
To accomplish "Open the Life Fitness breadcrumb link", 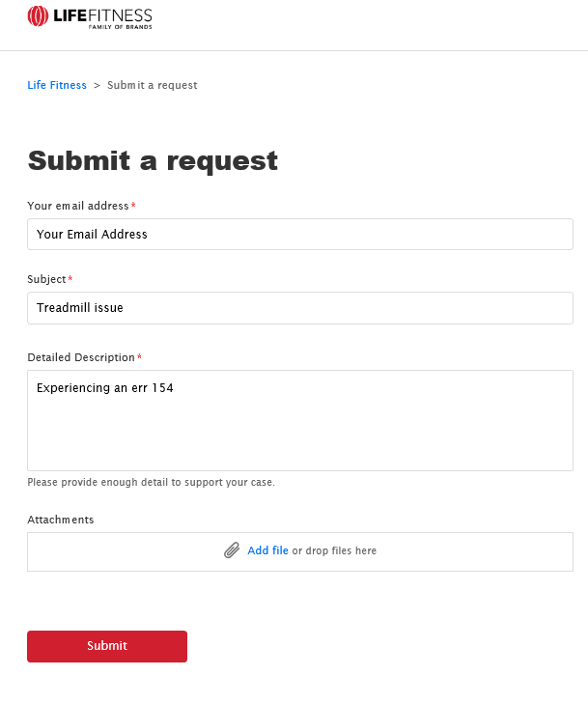I will point(57,85).
